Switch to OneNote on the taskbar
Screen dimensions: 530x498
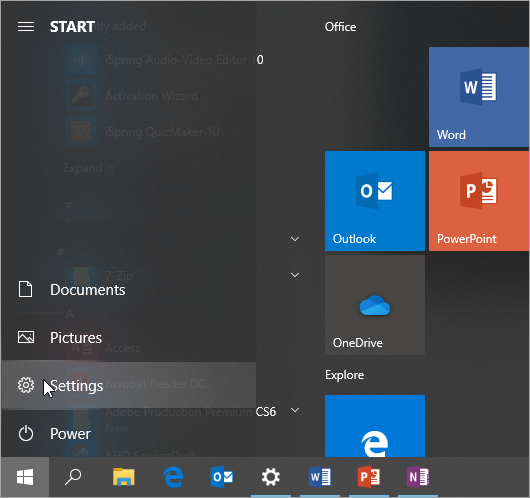418,477
